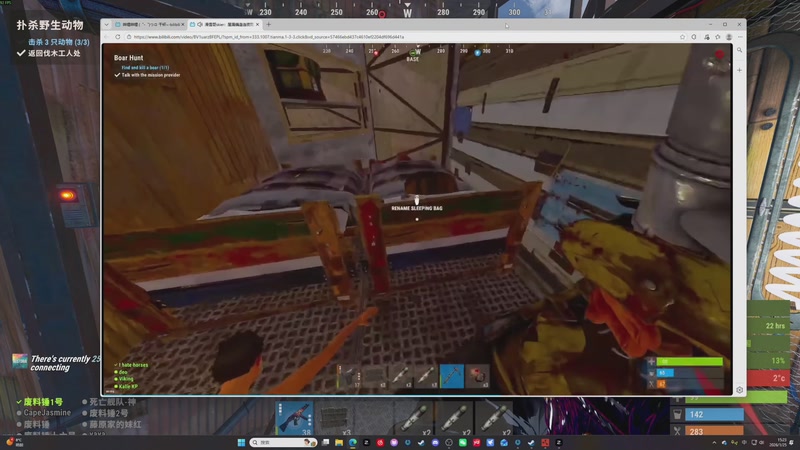Viewport: 800px width, 450px height.
Task: Click the Boar Hunt mission title
Action: tap(129, 58)
